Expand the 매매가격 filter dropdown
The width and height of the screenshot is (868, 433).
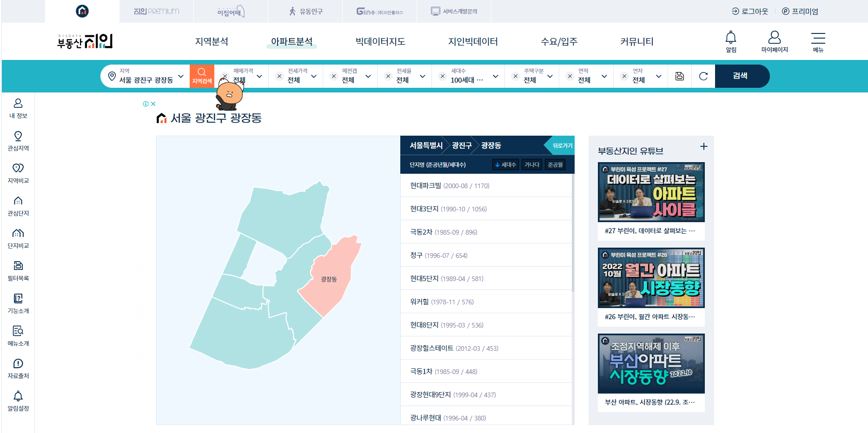259,76
